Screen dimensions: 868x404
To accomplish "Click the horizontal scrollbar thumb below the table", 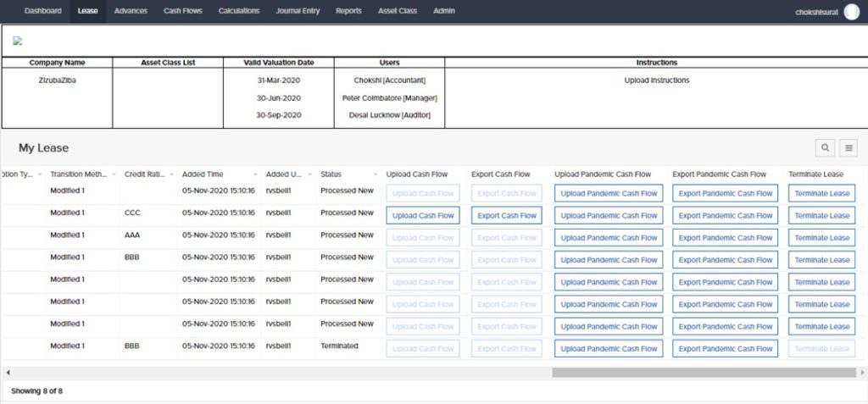I will point(704,372).
